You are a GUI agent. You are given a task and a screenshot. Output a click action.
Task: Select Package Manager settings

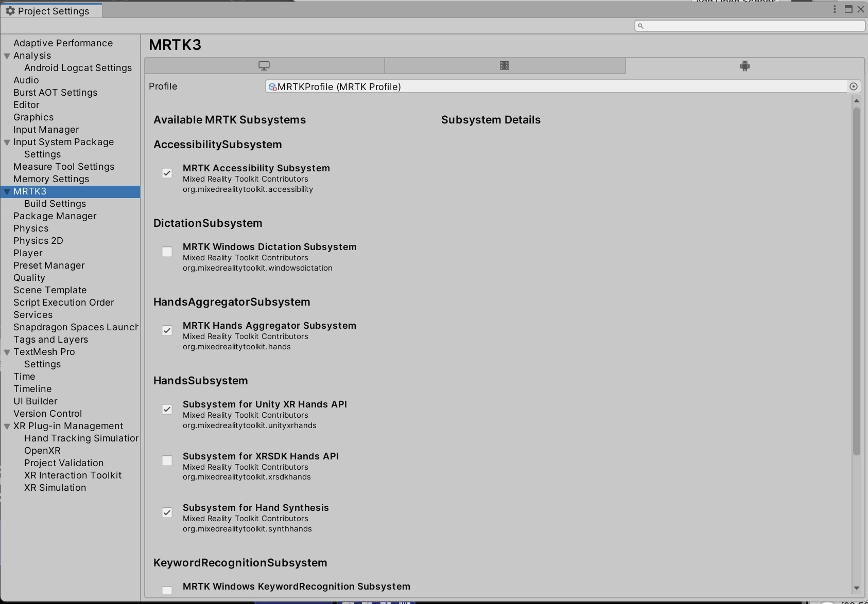[70, 216]
